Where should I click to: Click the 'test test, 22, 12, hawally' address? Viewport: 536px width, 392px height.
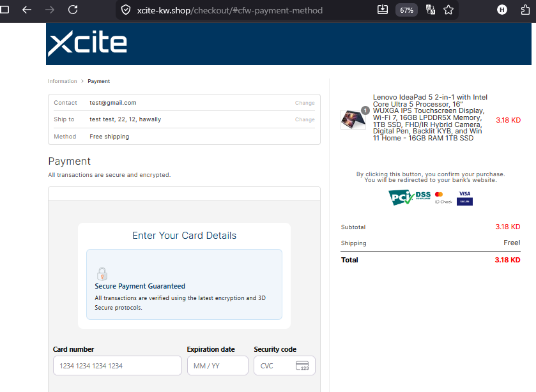125,119
